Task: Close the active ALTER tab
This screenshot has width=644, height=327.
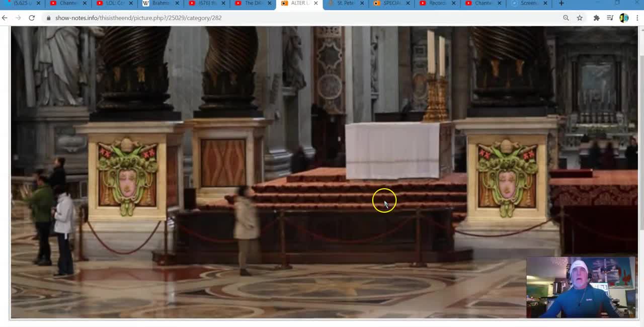Action: 316,3
